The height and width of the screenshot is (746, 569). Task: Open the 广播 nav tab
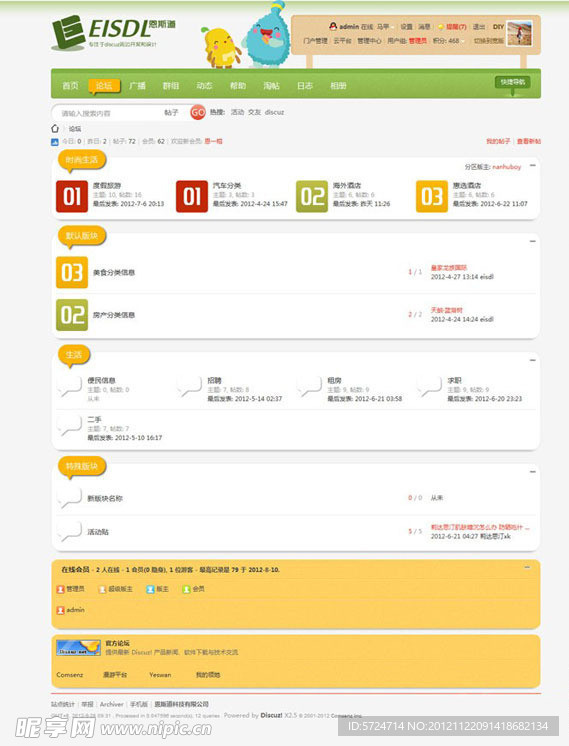click(x=137, y=86)
